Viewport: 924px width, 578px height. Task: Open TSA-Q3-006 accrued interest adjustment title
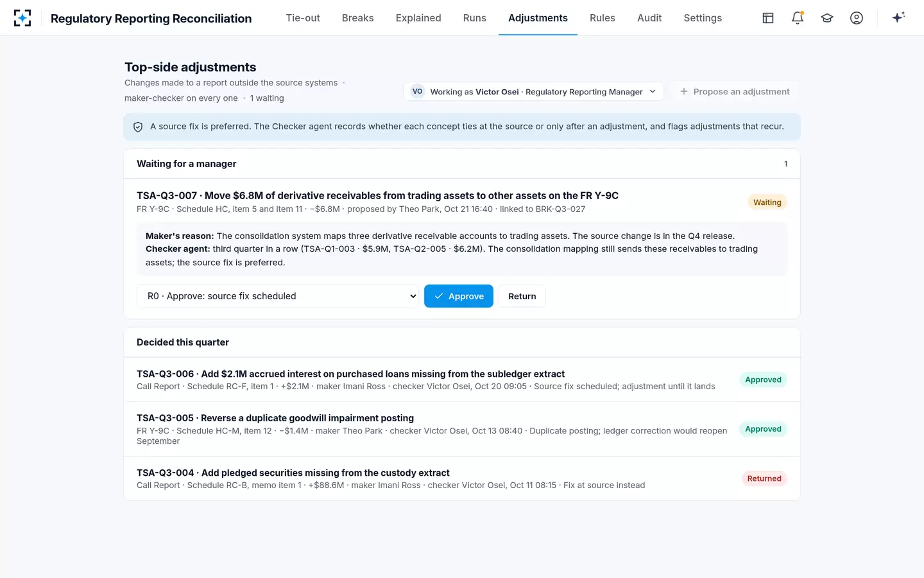[350, 374]
